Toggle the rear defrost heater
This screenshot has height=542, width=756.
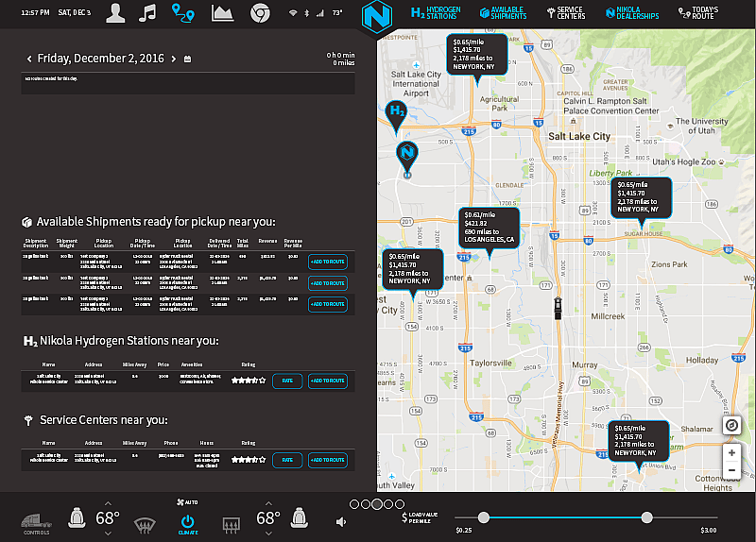(x=231, y=522)
